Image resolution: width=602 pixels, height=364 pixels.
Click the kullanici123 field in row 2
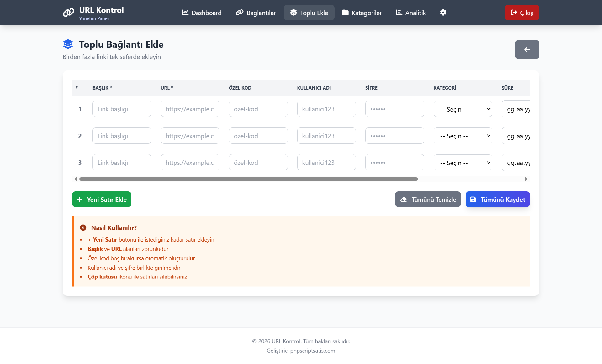click(326, 136)
